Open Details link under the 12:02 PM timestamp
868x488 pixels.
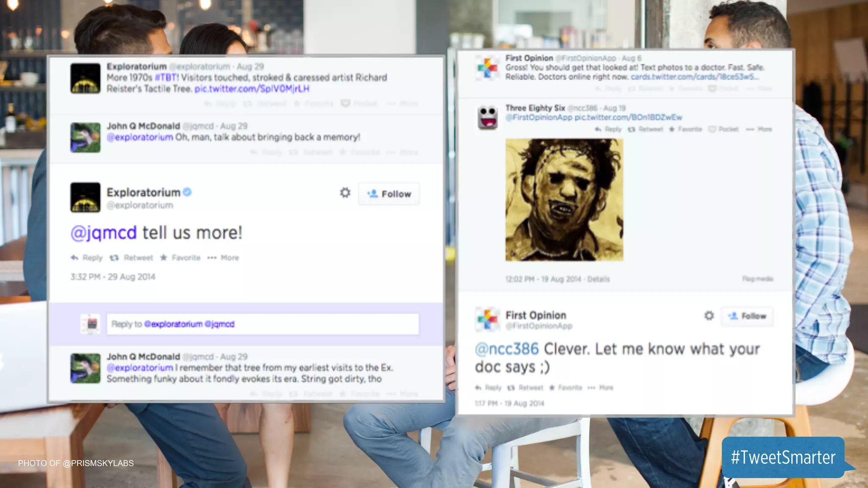(598, 279)
